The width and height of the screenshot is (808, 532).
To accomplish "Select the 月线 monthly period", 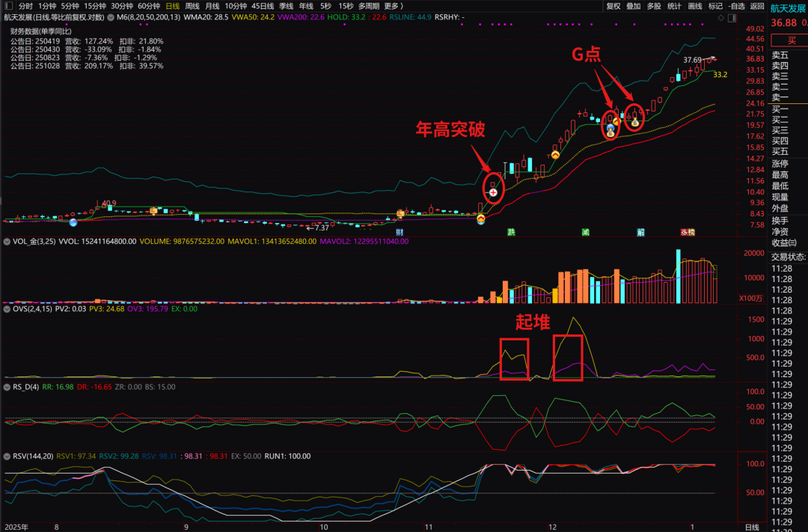I will 212,6.
